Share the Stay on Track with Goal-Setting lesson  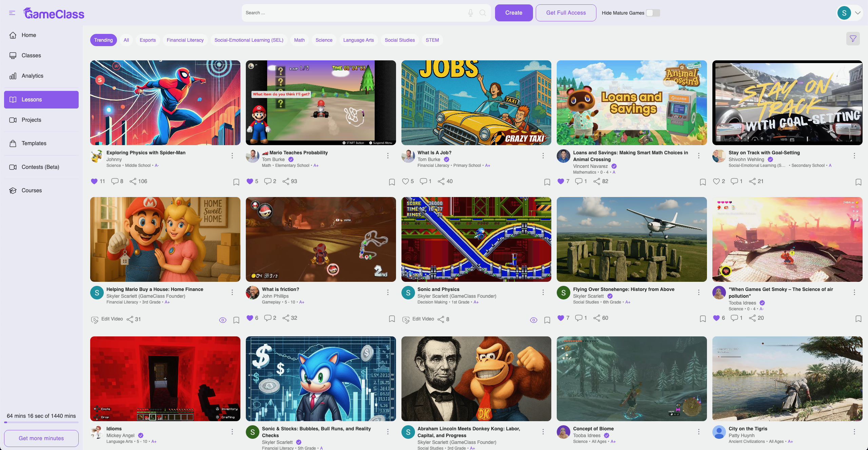(x=752, y=181)
